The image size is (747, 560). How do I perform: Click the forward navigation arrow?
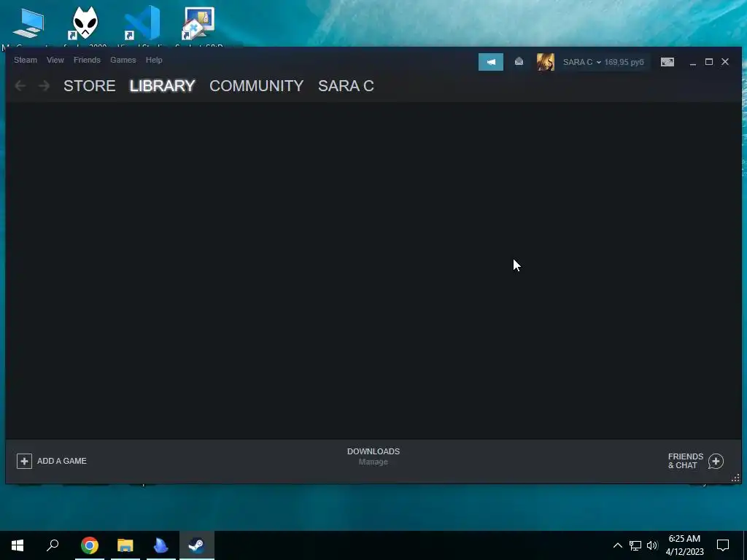[44, 86]
